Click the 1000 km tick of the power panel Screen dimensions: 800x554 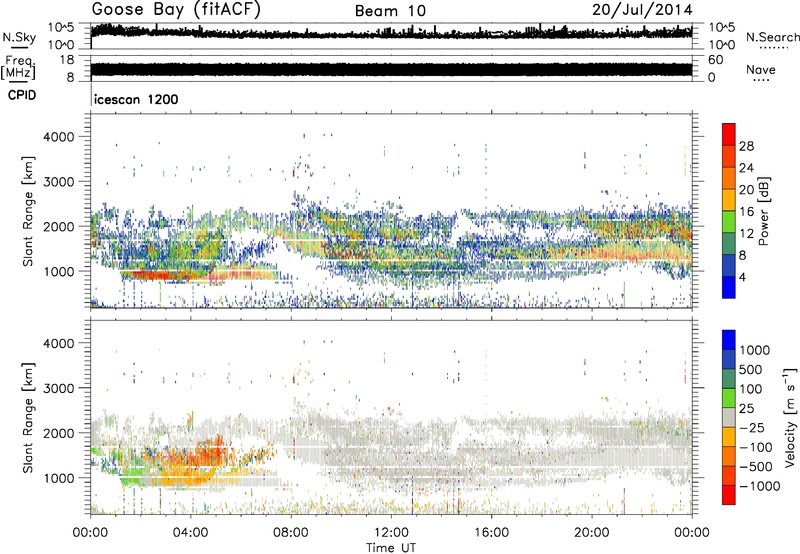[x=59, y=271]
